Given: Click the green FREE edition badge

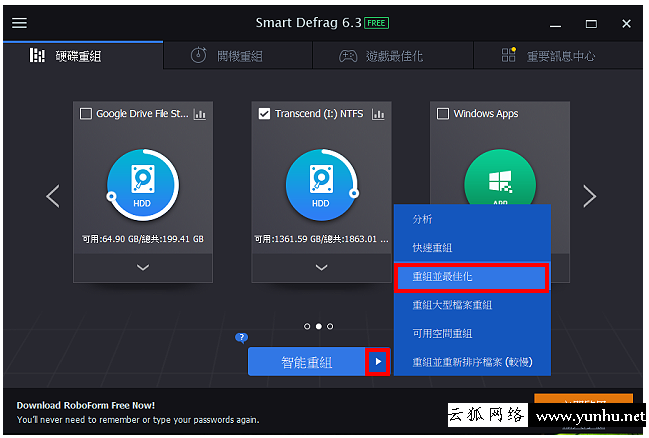Looking at the screenshot, I should click(376, 23).
